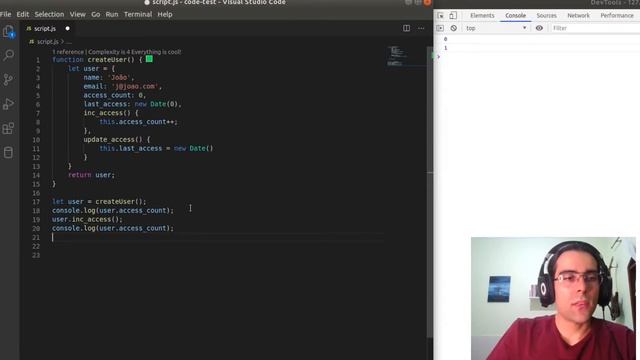Show the console sidebar in DevTools
Image resolution: width=640 pixels, height=360 pixels.
point(440,28)
